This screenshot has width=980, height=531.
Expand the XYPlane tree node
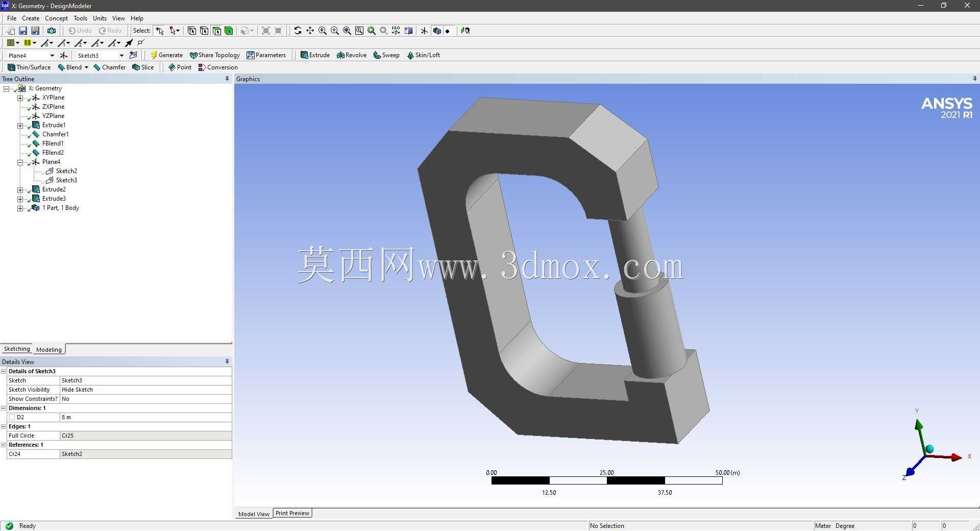point(20,98)
